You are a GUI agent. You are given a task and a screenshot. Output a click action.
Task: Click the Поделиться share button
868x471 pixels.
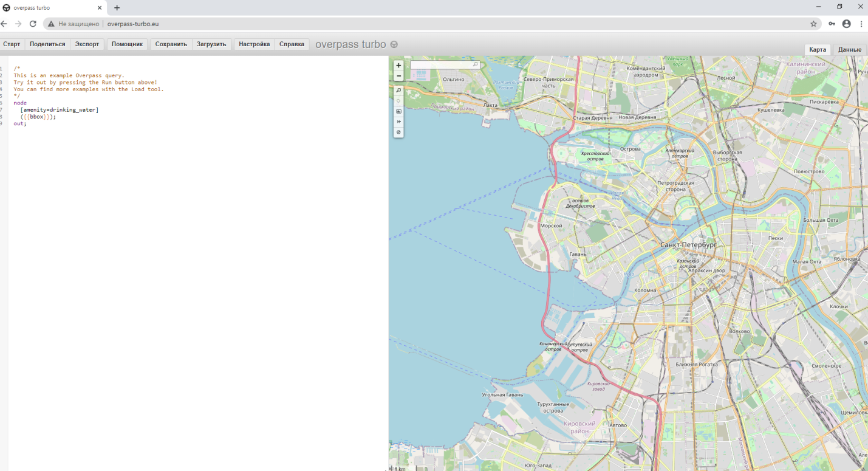click(x=47, y=44)
